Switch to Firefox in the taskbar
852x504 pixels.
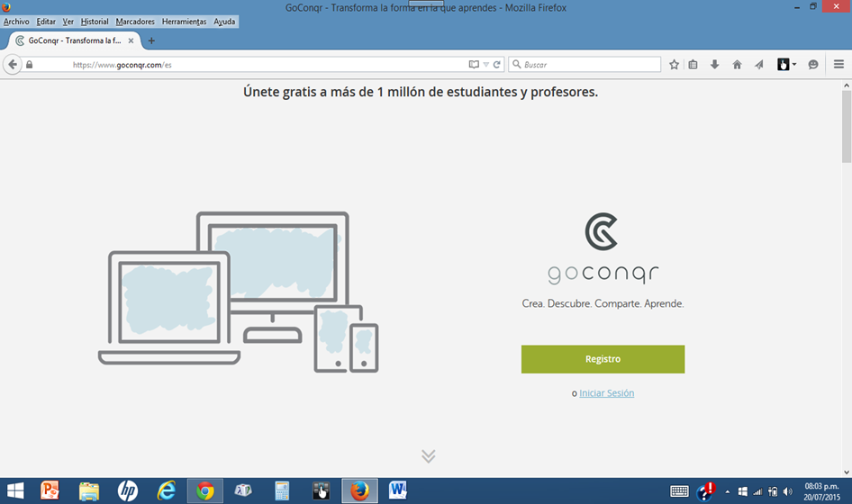tap(359, 491)
